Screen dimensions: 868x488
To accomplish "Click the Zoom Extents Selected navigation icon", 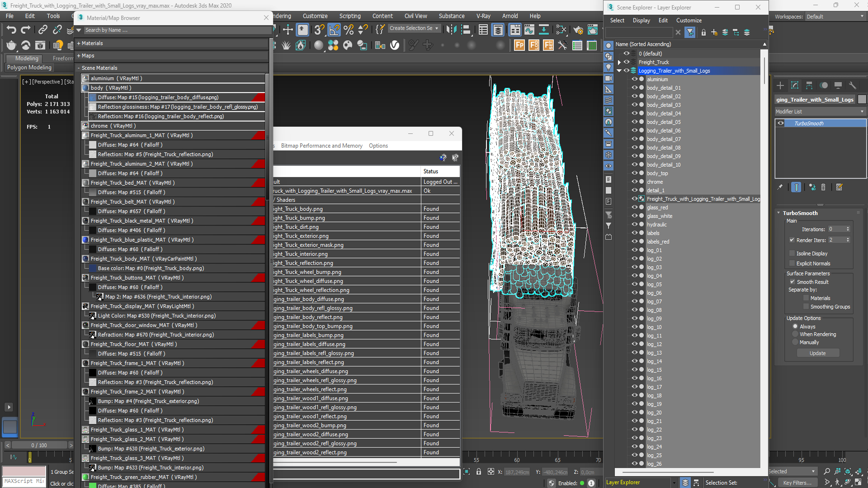I will click(x=848, y=471).
